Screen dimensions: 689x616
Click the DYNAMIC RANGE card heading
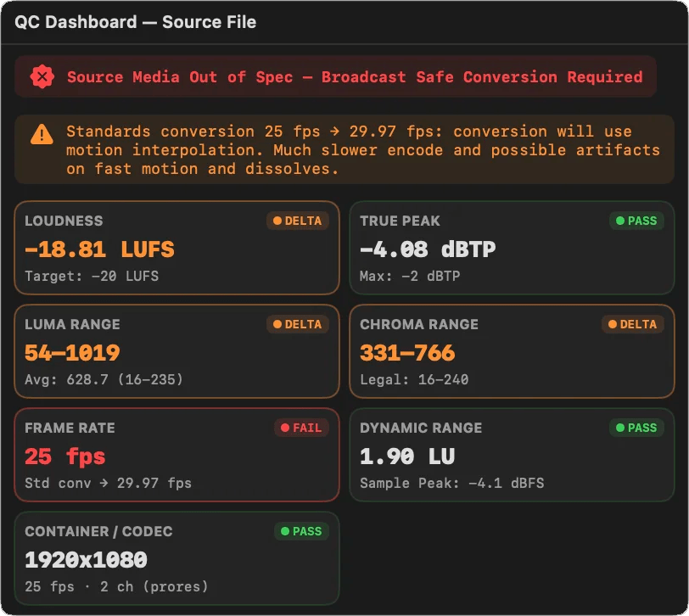pos(421,428)
